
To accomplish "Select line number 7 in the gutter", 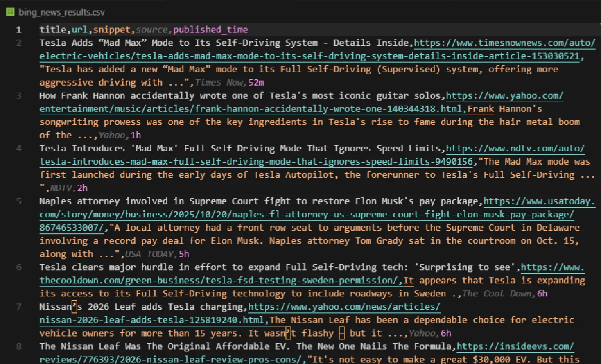I will point(19,306).
